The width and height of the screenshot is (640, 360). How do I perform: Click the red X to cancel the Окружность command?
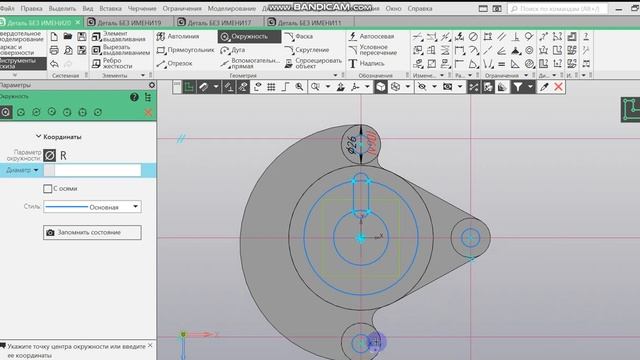(x=148, y=112)
